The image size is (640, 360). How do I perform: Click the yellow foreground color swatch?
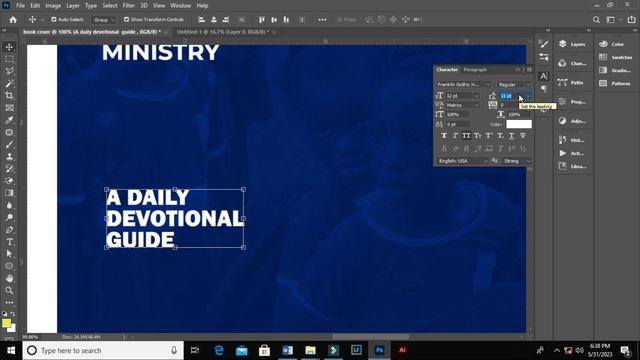point(7,323)
